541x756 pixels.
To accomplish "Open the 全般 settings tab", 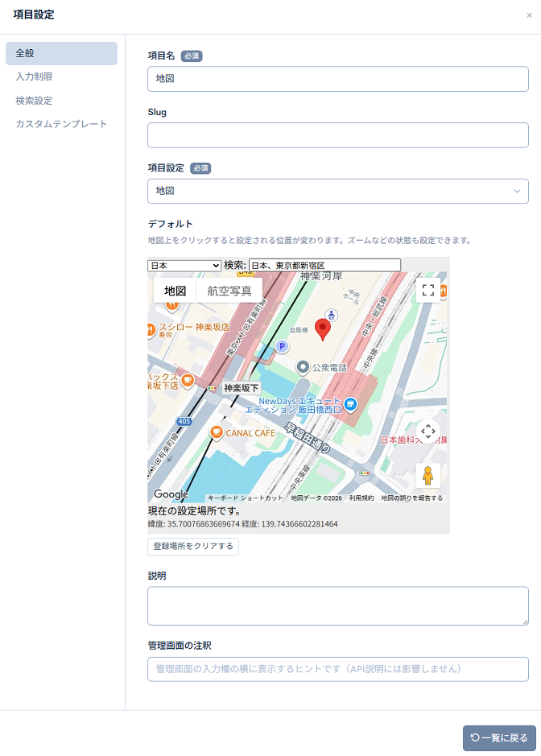I will (x=61, y=53).
